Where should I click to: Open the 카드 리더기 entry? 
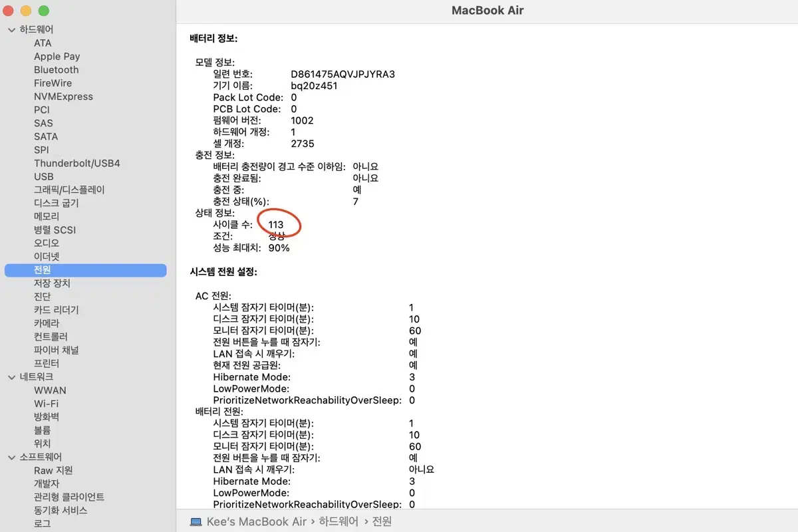click(x=57, y=310)
